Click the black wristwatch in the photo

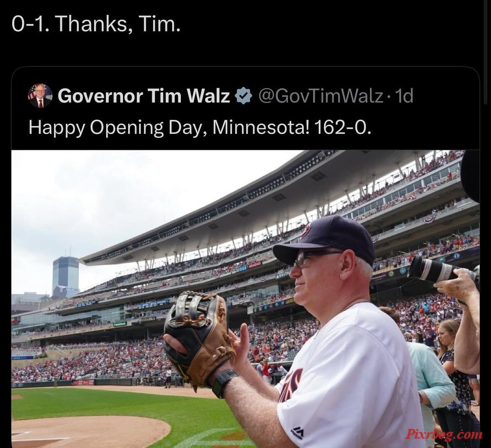(x=225, y=383)
